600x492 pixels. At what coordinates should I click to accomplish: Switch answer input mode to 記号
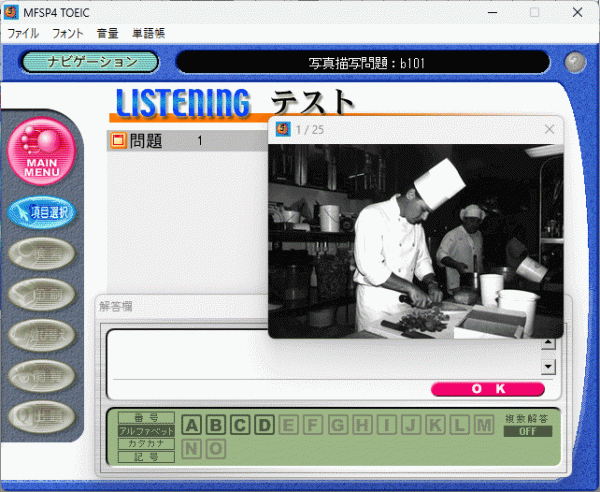pos(146,456)
